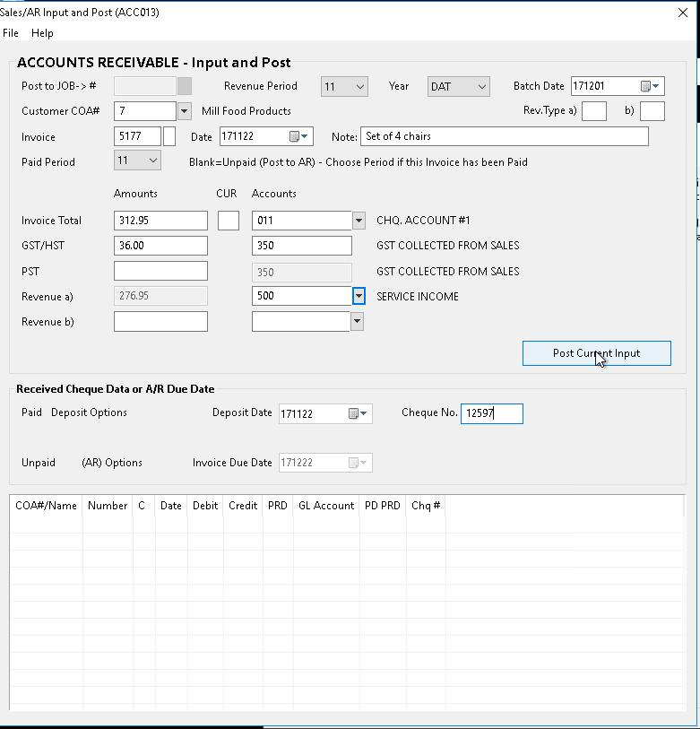Click the CUR currency box
700x729 pixels.
[x=229, y=221]
